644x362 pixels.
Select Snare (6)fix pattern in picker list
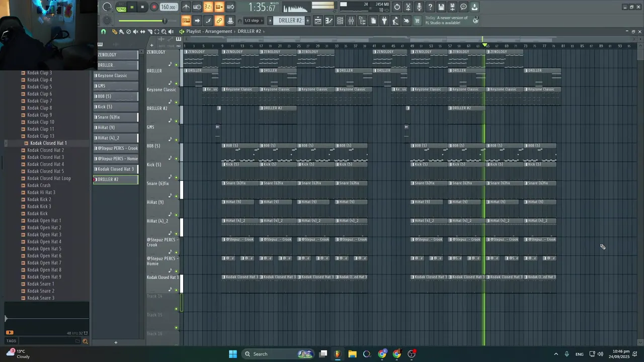(116, 117)
